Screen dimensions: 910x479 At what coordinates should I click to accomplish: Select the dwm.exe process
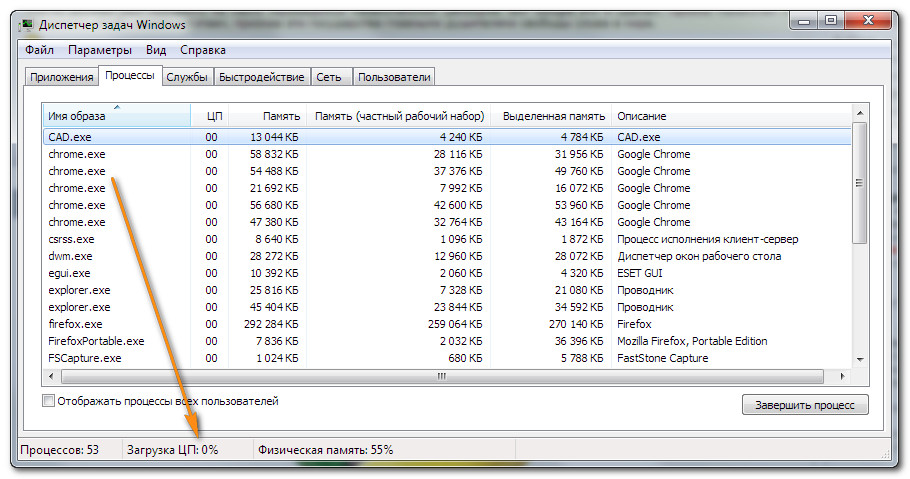(x=447, y=256)
